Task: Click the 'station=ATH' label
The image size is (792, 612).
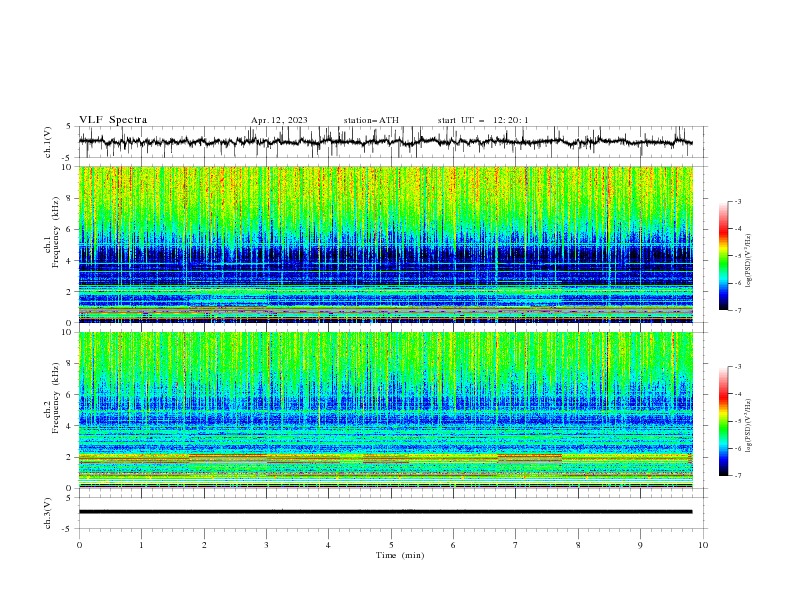Action: coord(371,120)
